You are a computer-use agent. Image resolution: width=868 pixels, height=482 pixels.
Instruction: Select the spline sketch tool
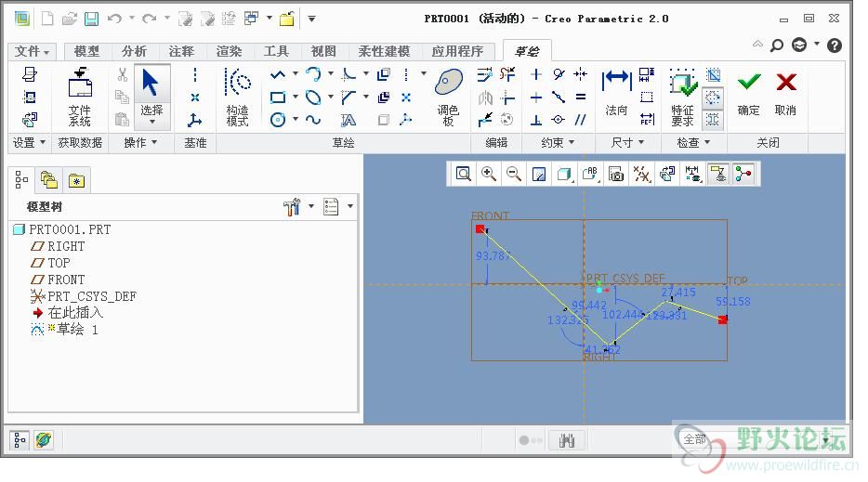(313, 120)
